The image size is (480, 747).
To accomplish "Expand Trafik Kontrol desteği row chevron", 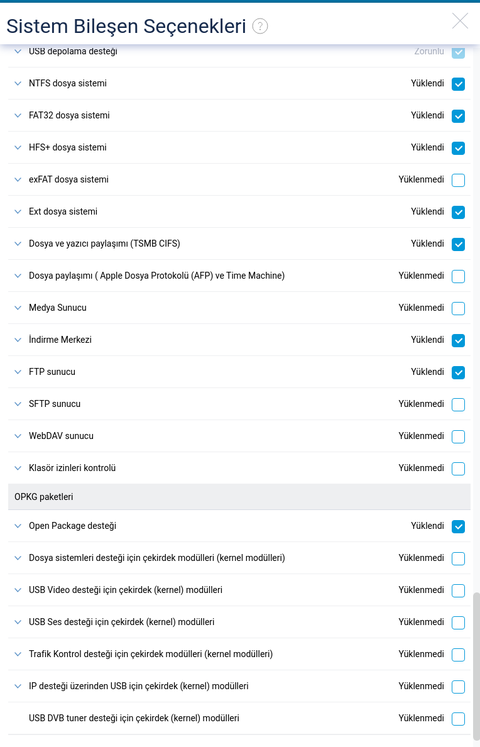I will pos(18,654).
